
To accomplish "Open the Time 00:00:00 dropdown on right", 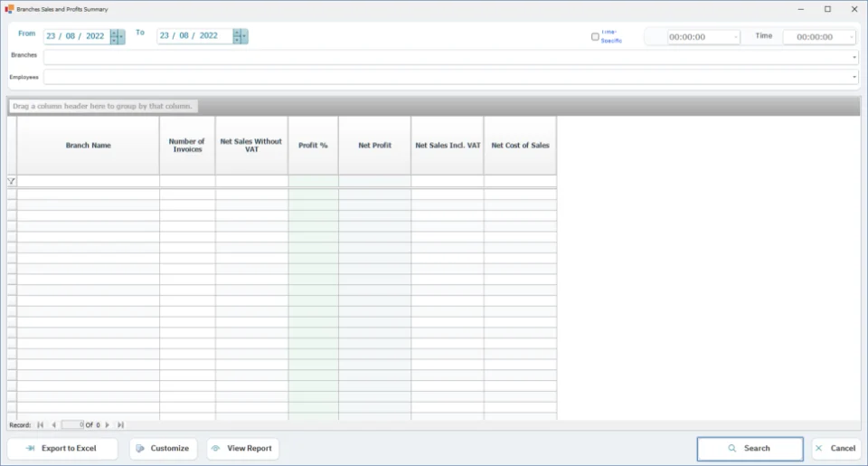I will click(x=851, y=37).
